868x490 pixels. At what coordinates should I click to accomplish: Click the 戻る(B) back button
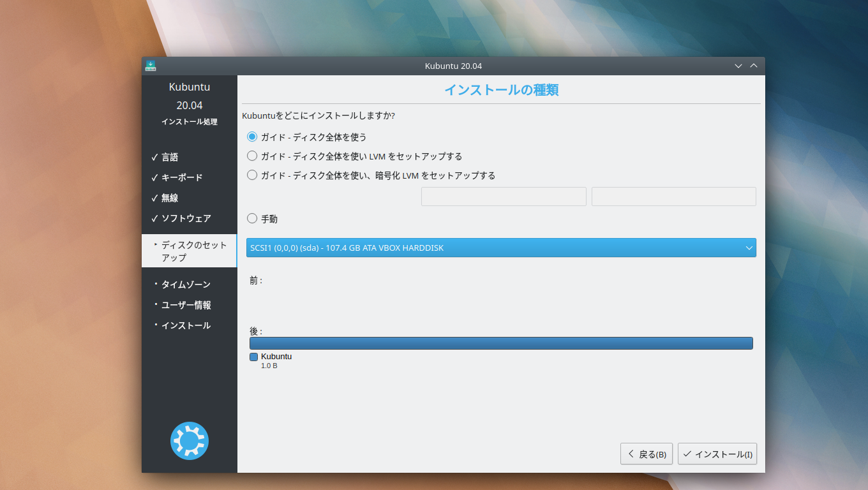(x=647, y=454)
